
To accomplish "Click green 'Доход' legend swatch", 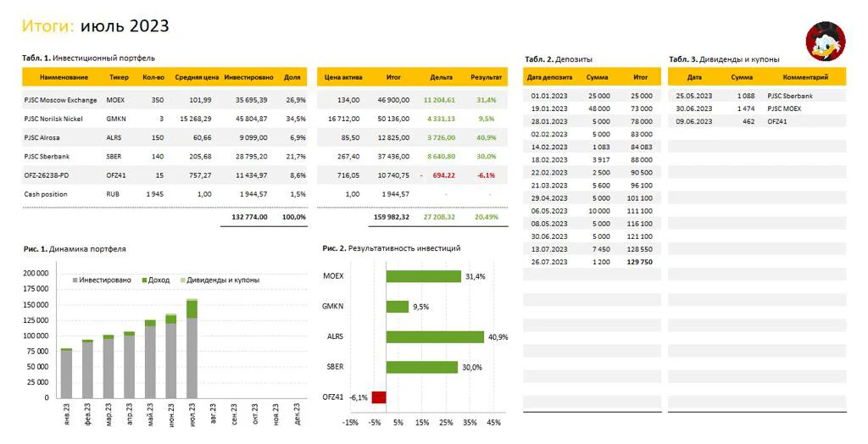I will pyautogui.click(x=144, y=280).
